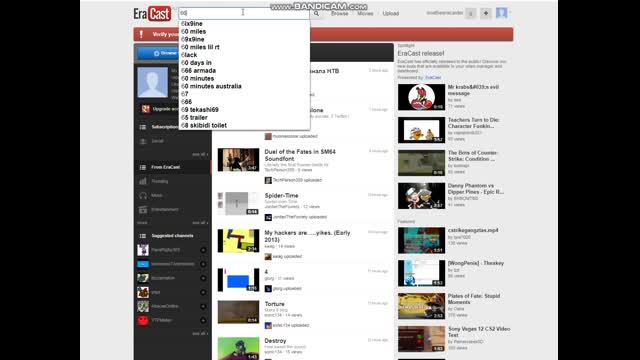Viewport: 640px width, 360px height.
Task: Choose the 'armada' search suggestion
Action: point(244,71)
